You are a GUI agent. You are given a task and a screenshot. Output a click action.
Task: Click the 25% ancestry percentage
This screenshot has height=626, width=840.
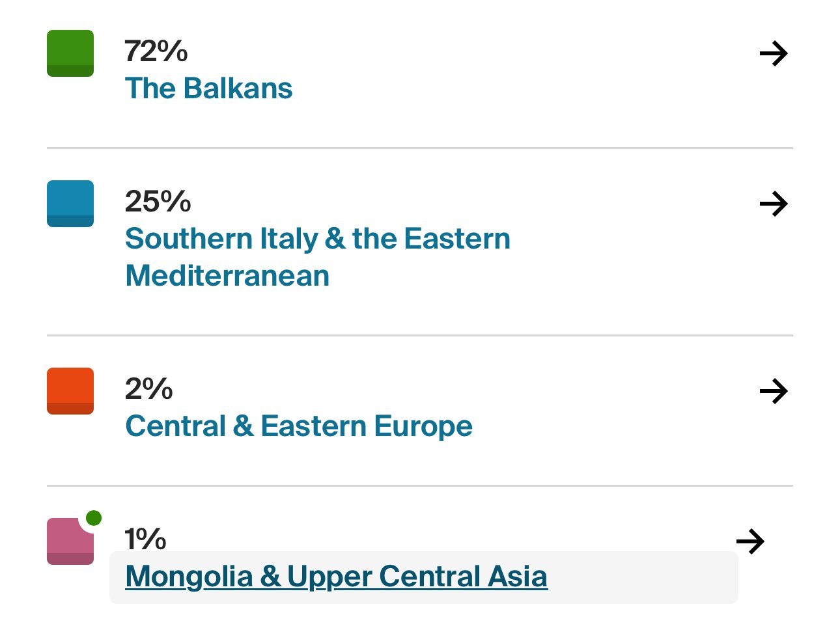[158, 202]
